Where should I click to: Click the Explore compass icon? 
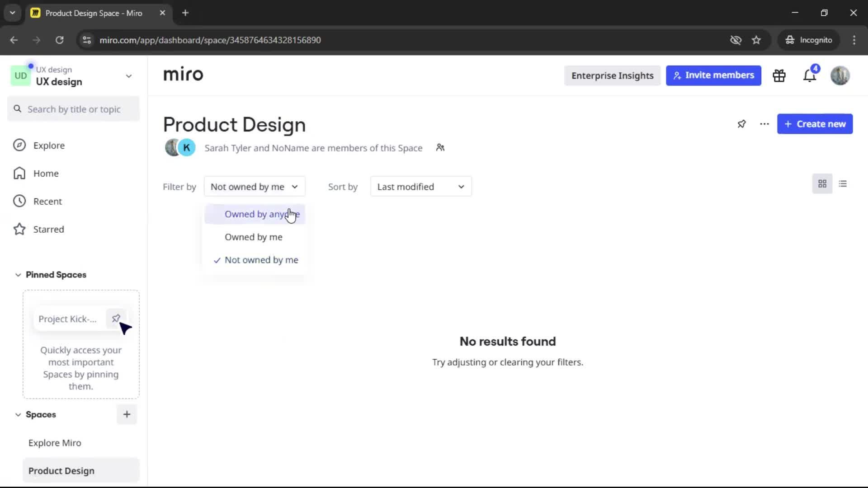click(x=19, y=145)
